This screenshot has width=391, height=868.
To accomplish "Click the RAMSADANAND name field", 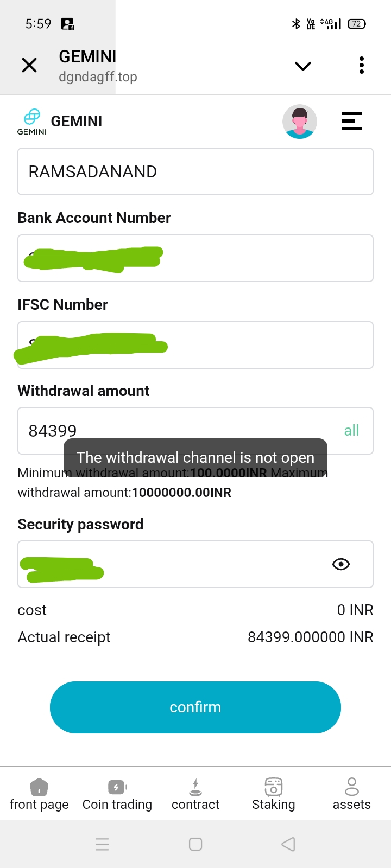I will click(x=195, y=171).
